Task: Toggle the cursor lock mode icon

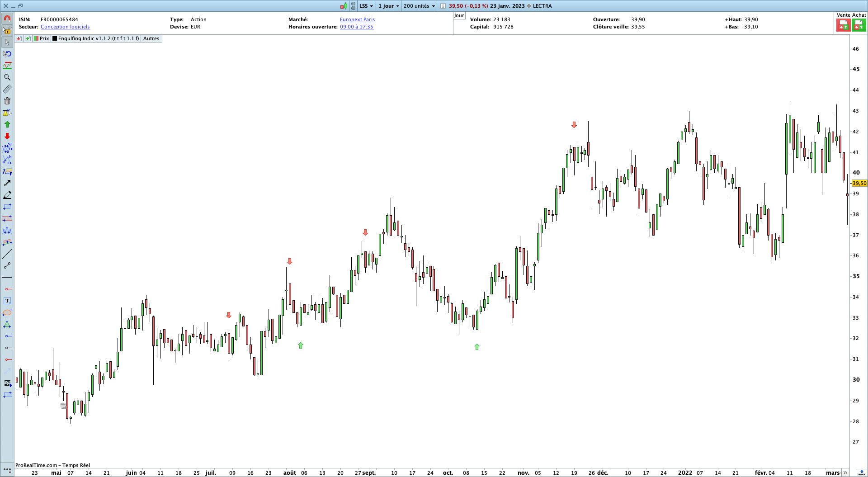Action: [x=7, y=30]
